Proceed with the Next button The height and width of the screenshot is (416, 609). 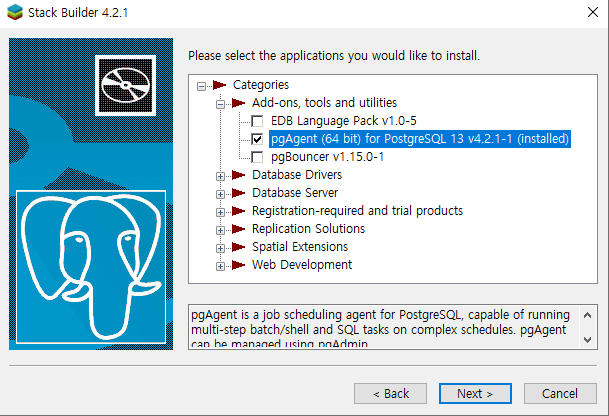(475, 393)
